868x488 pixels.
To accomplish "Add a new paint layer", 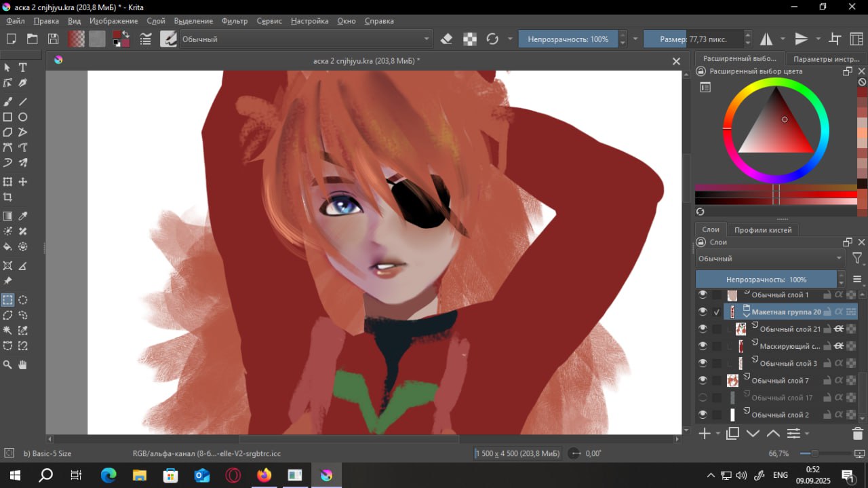I will coord(705,433).
